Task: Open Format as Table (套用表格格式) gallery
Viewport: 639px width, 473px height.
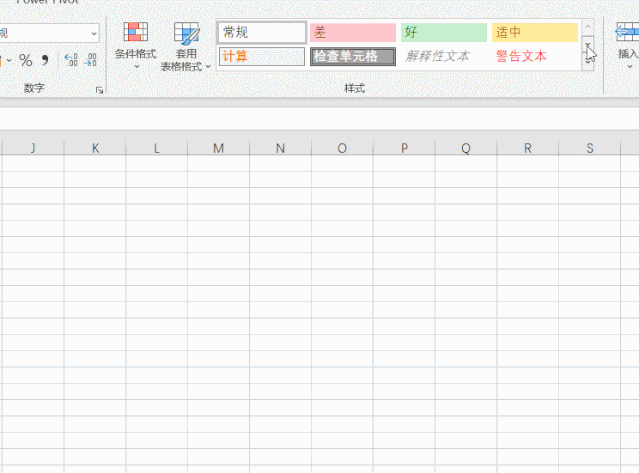Action: tap(185, 46)
